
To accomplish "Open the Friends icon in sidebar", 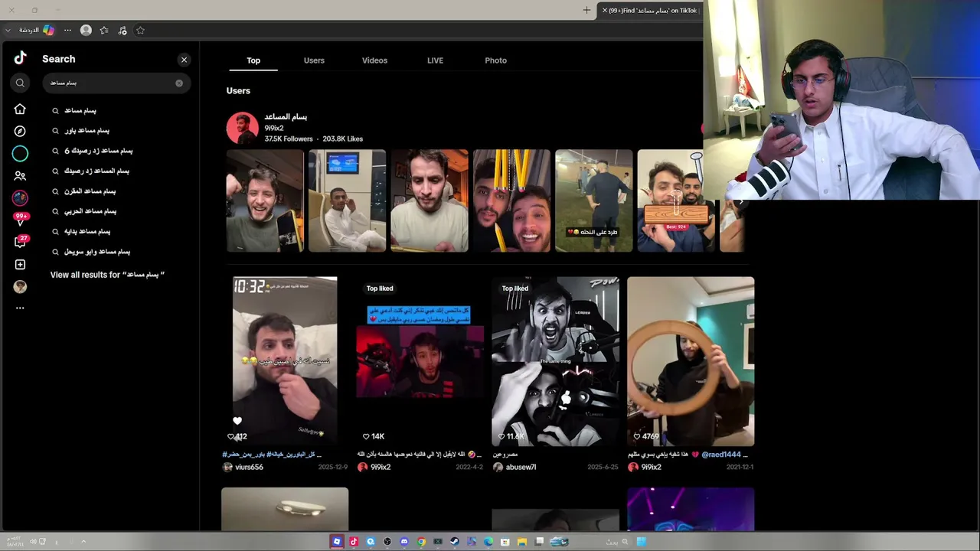I will (20, 176).
